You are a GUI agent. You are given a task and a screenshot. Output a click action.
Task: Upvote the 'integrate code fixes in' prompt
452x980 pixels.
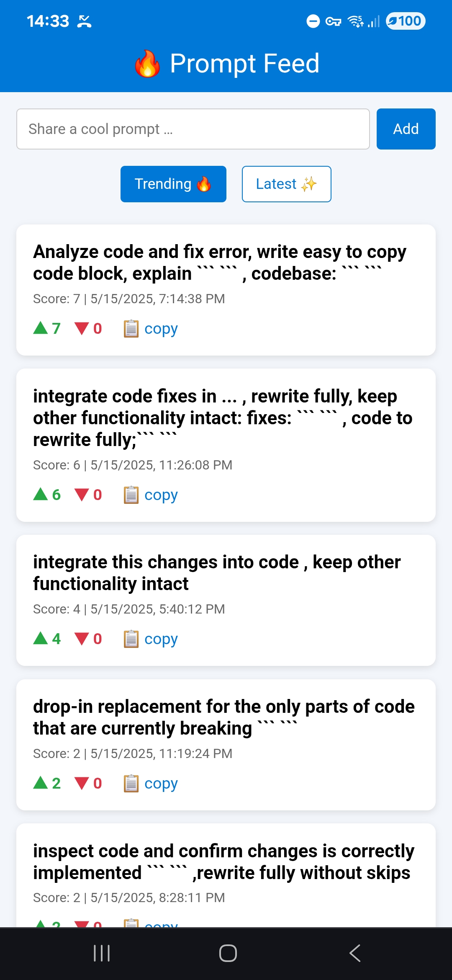point(47,495)
